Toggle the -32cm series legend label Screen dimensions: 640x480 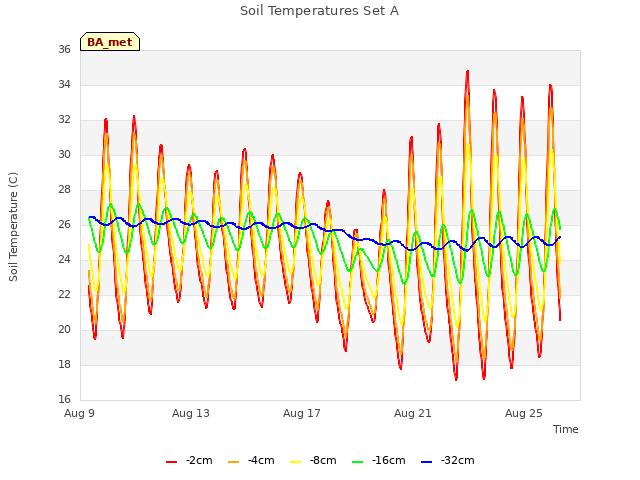(458, 460)
